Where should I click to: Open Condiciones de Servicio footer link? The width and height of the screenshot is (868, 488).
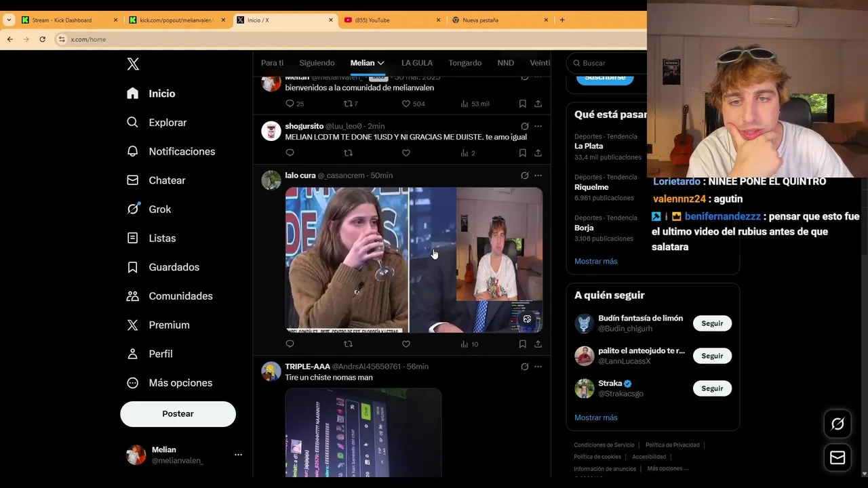(x=604, y=445)
